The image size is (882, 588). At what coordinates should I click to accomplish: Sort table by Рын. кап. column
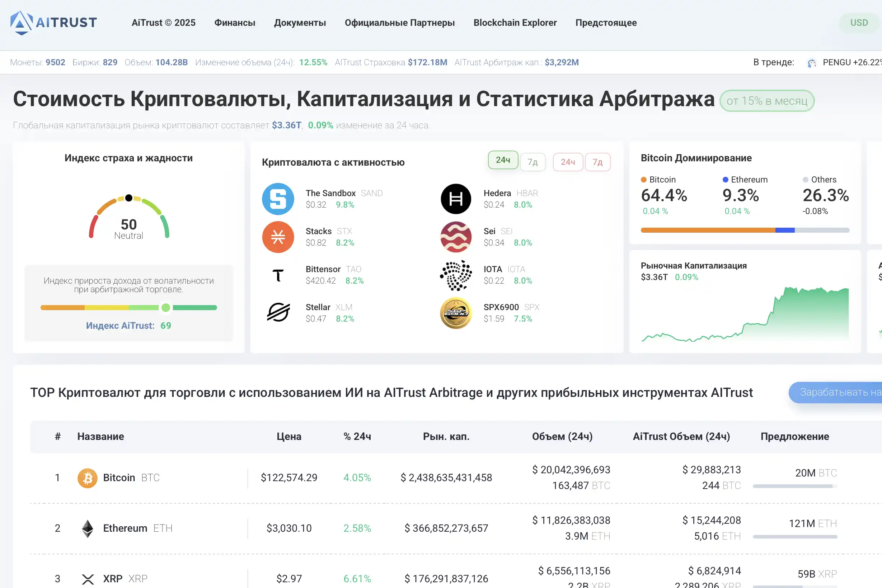(x=446, y=436)
